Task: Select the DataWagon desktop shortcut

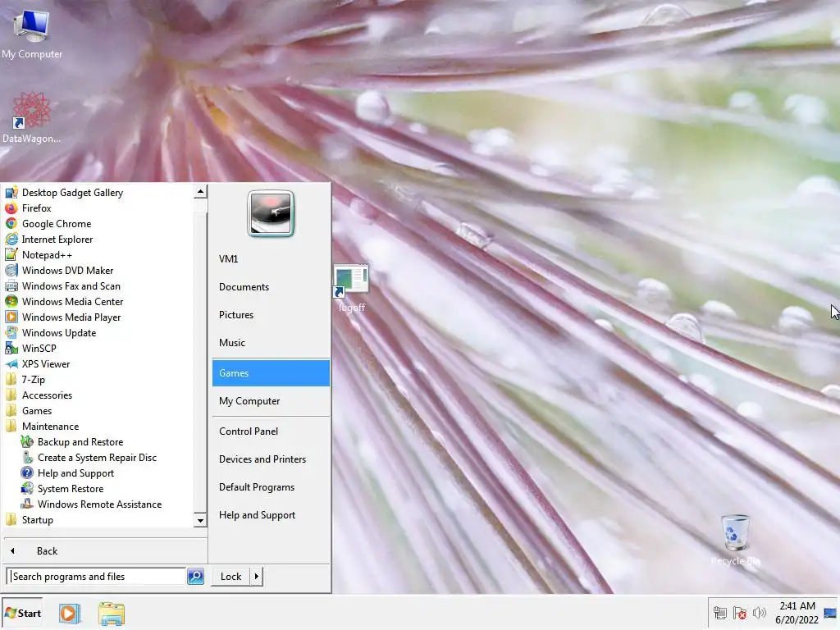Action: pos(31,118)
